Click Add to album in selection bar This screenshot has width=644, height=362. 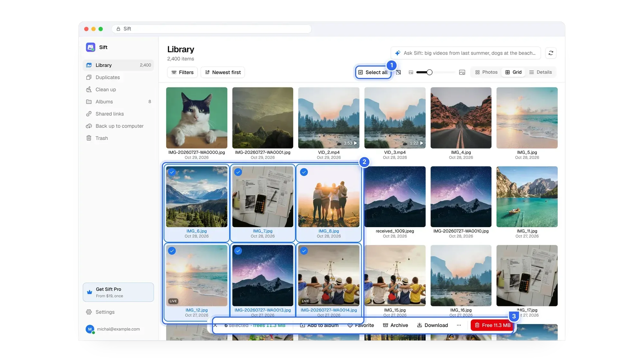(319, 325)
